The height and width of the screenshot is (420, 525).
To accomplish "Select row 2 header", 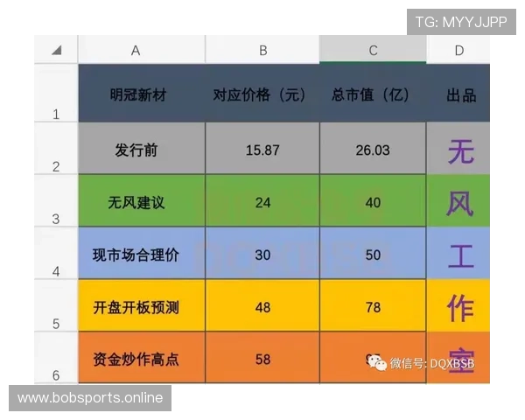I will pyautogui.click(x=56, y=148).
